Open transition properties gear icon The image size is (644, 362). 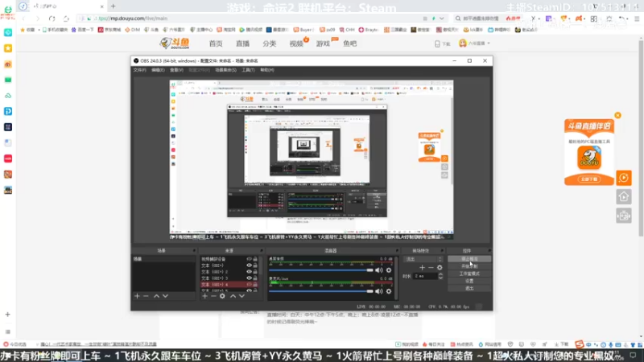click(x=440, y=268)
